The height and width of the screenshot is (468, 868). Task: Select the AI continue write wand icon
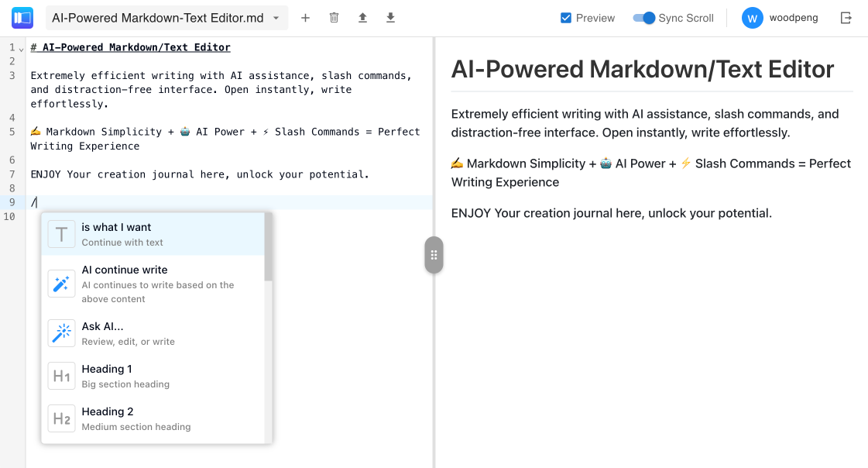tap(61, 284)
